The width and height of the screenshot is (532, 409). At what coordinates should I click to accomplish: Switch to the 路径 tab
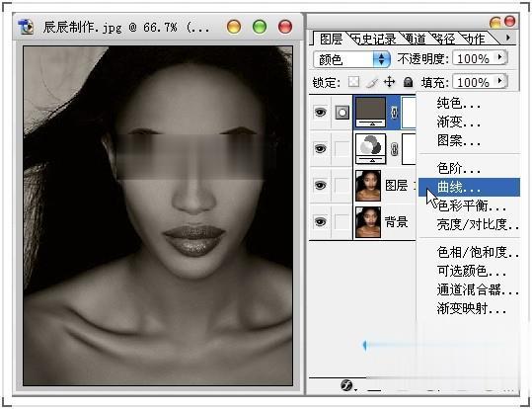(x=444, y=40)
